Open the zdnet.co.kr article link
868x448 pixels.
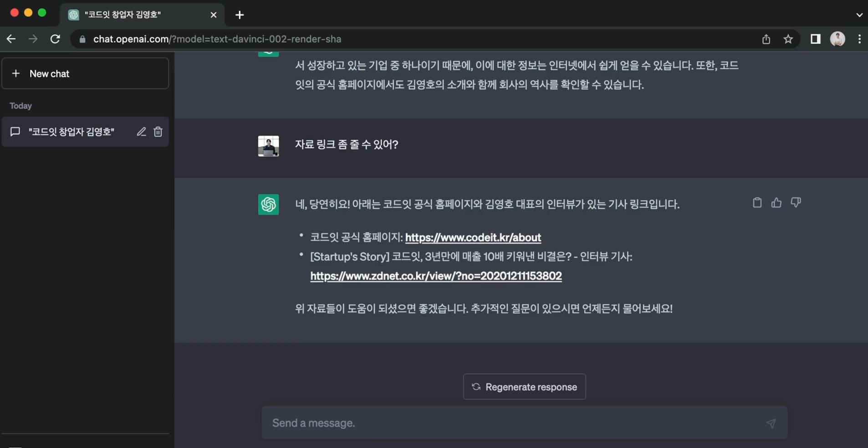tap(436, 276)
